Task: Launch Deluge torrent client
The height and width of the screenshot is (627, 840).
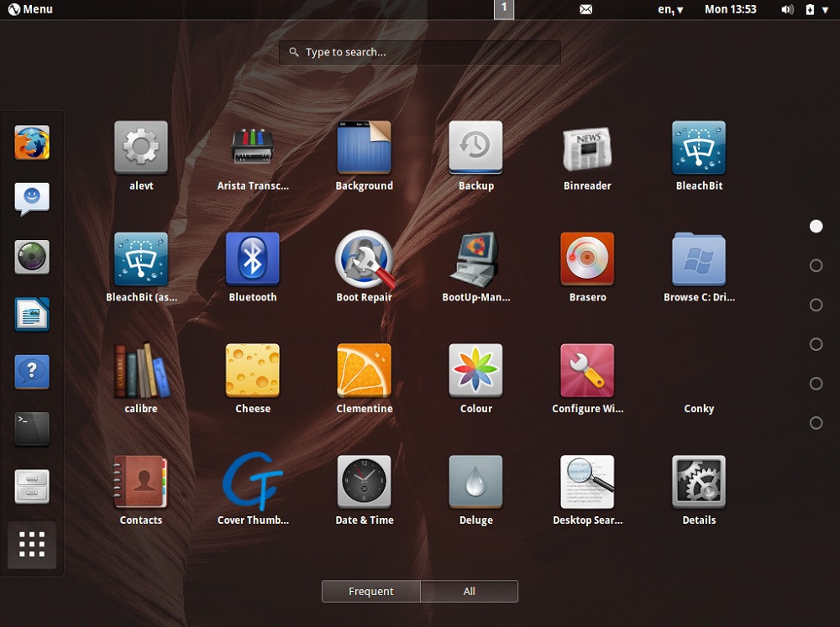Action: coord(475,482)
